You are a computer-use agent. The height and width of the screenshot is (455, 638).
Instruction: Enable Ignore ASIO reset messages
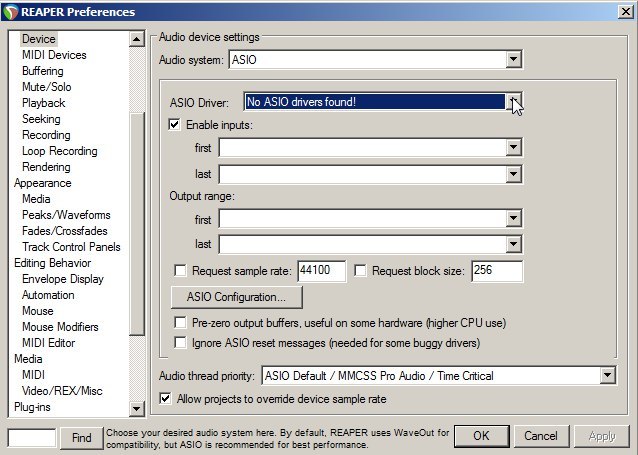[180, 343]
